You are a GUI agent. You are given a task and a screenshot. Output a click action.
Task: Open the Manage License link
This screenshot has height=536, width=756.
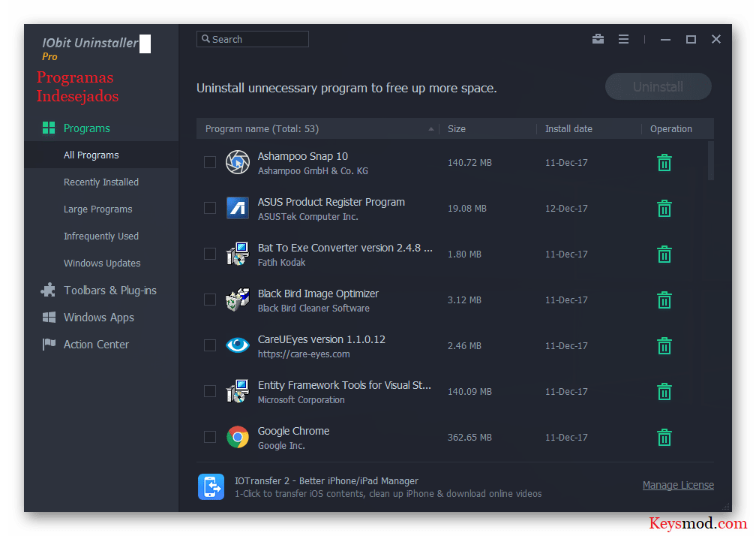(678, 485)
